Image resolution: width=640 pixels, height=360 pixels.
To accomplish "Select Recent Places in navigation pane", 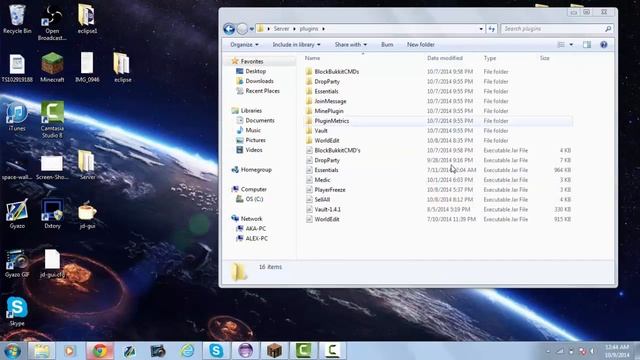I will 262,91.
